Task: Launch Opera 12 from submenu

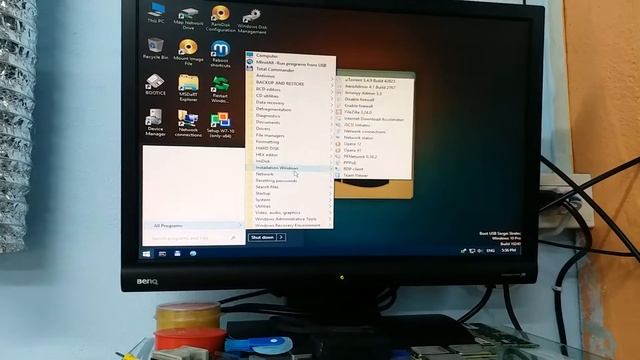Action: click(373, 144)
